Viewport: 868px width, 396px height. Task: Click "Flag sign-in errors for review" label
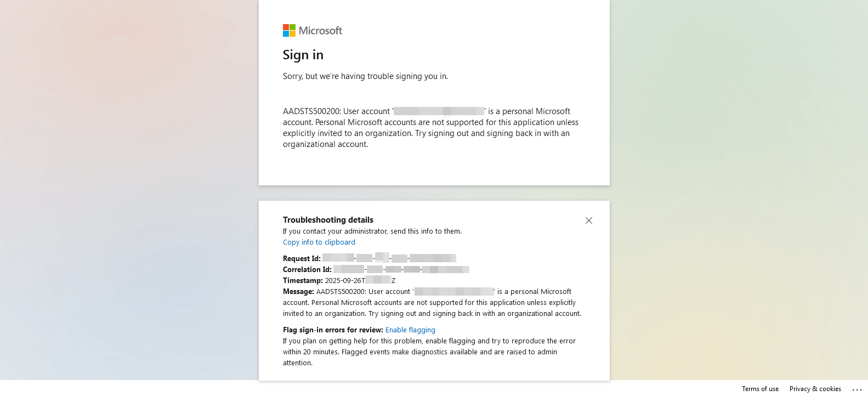tap(333, 330)
